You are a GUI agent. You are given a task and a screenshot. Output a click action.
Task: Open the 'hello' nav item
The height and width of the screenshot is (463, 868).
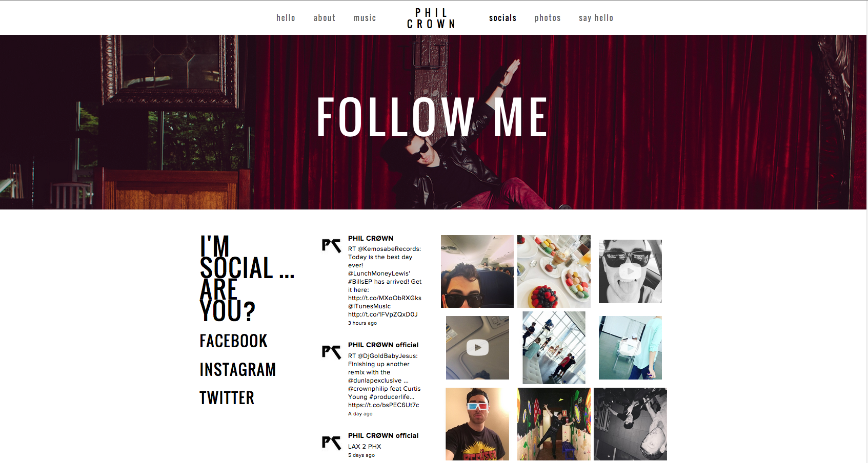[286, 18]
